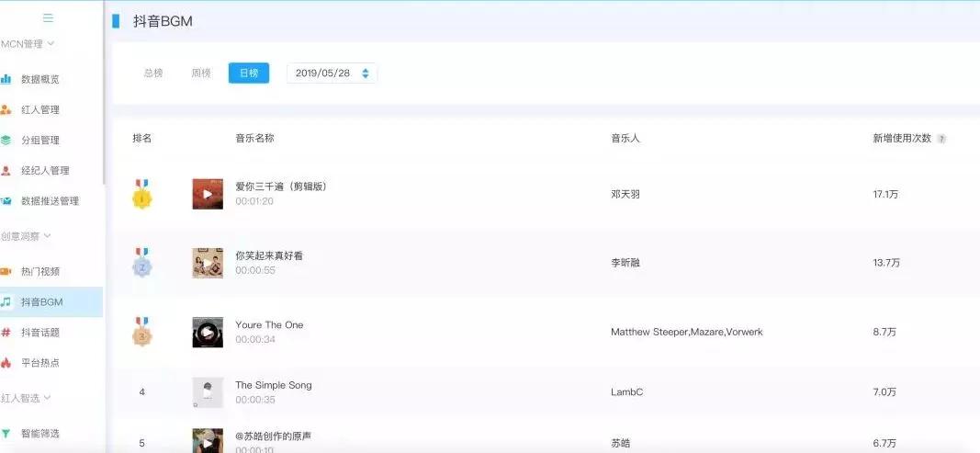Click the 音乐名称 column header
This screenshot has height=453, width=980.
pos(254,138)
